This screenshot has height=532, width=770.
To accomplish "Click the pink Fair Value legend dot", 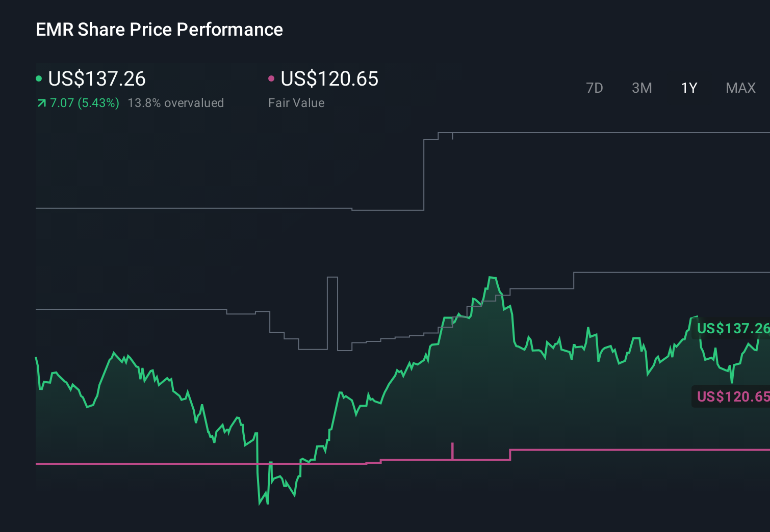I will (x=272, y=78).
